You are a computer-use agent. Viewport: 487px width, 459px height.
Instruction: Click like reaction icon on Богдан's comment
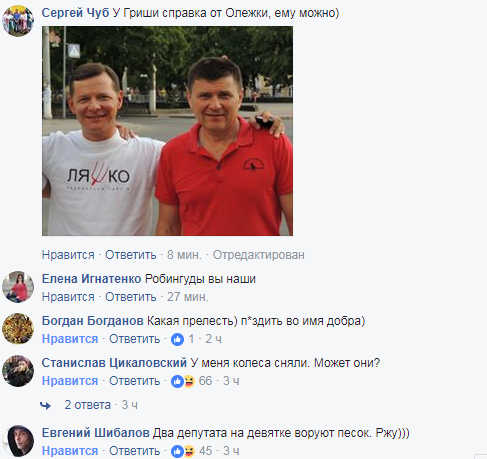(177, 339)
